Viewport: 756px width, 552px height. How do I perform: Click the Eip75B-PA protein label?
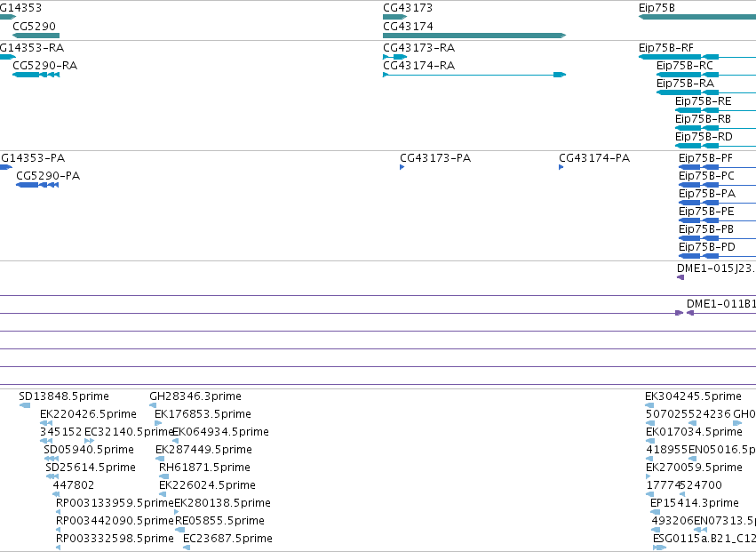coord(707,194)
